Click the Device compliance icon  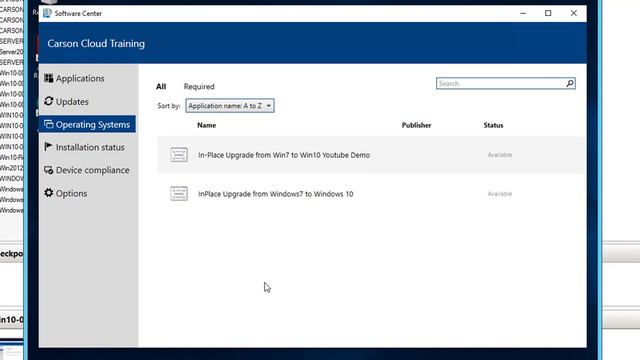49,170
